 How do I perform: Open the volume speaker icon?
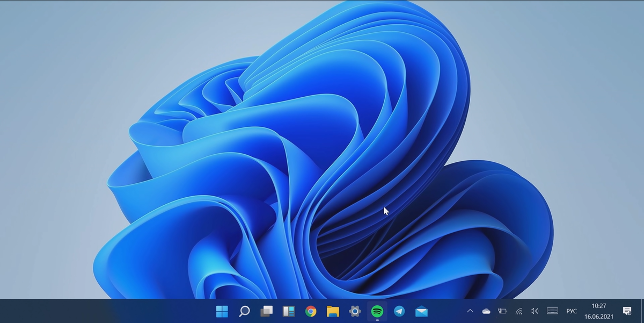tap(535, 311)
